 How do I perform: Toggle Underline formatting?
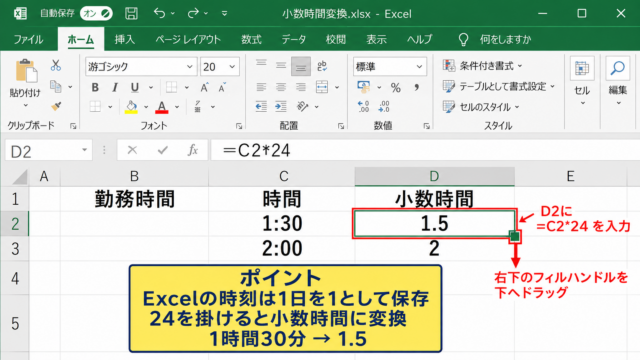coord(135,87)
